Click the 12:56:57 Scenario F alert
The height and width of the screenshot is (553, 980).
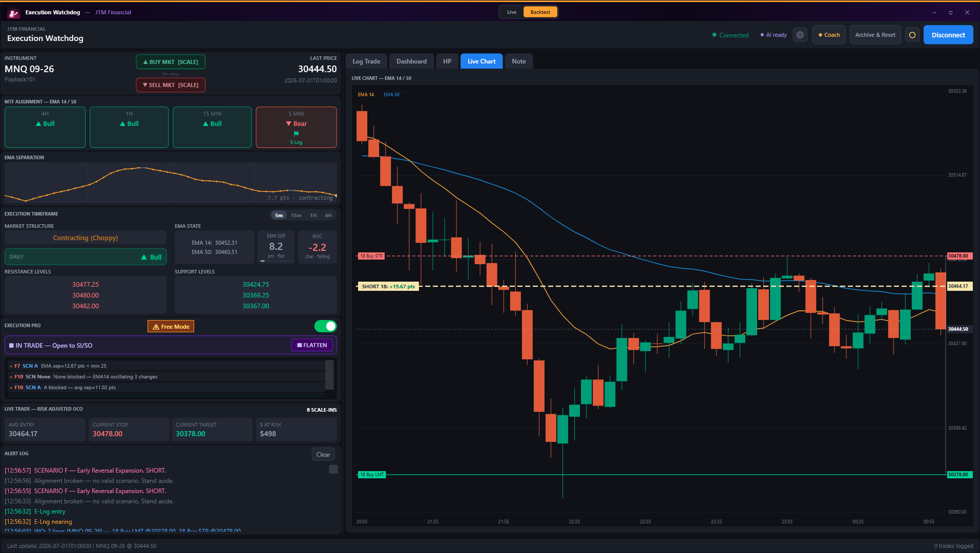point(86,471)
